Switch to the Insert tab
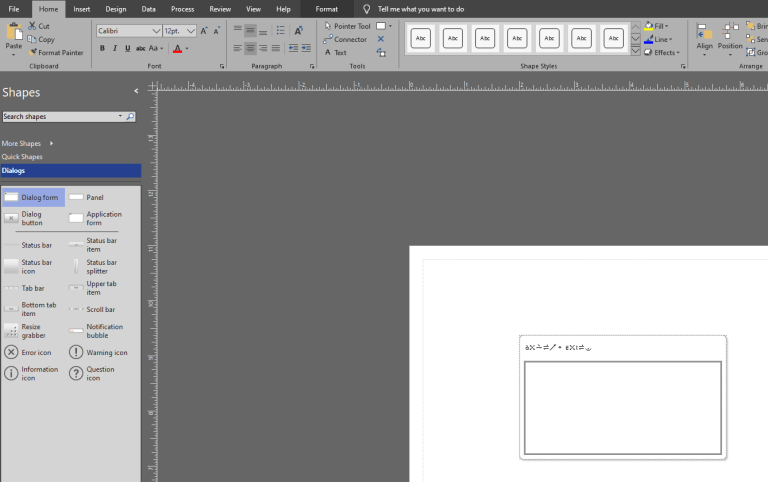 pyautogui.click(x=81, y=9)
